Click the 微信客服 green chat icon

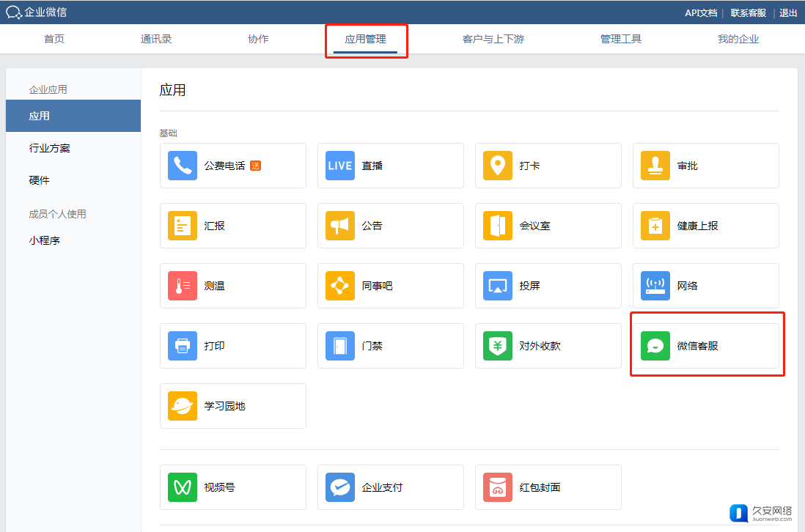(655, 346)
